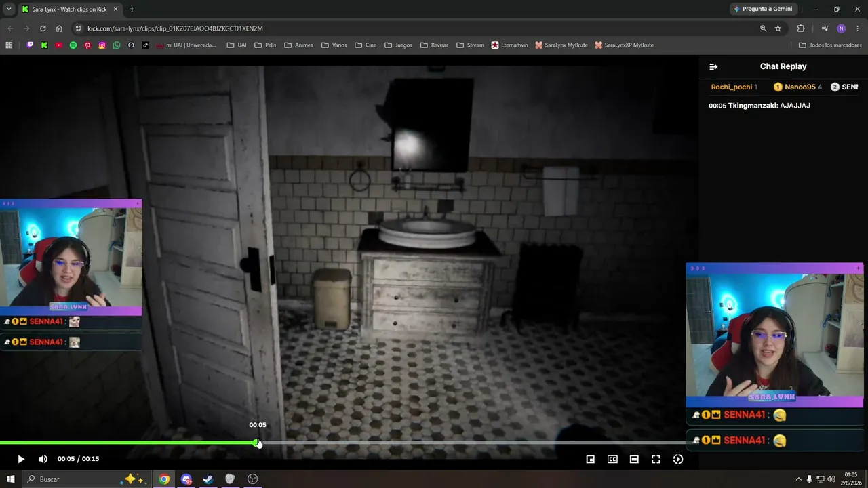Expand the Pelis bookmarks folder
The image size is (868, 488).
[x=265, y=45]
